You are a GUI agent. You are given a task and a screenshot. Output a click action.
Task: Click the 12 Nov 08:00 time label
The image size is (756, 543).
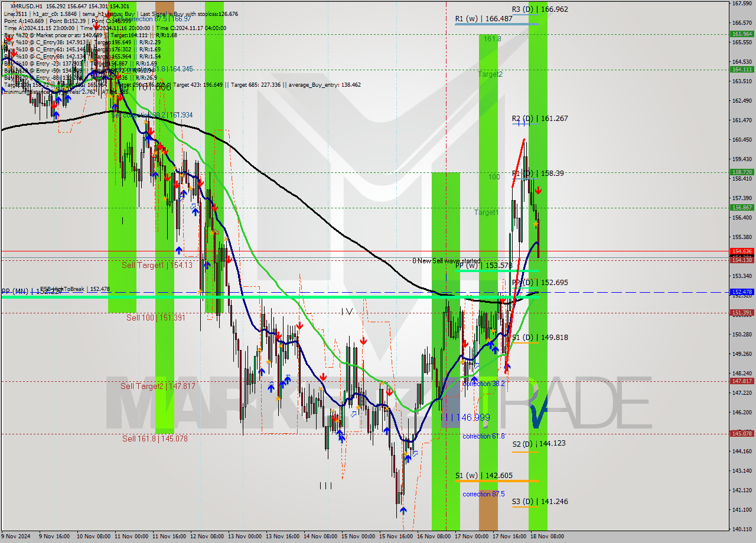(208, 537)
